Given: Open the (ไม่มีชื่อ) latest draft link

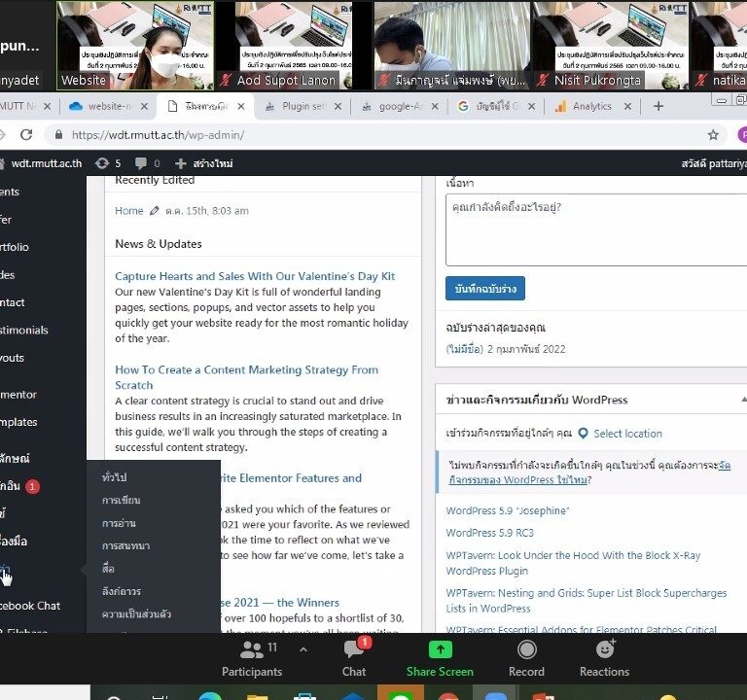Looking at the screenshot, I should point(464,349).
